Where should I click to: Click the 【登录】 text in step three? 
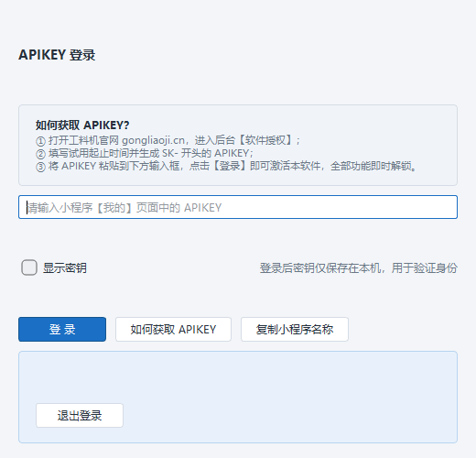click(230, 166)
